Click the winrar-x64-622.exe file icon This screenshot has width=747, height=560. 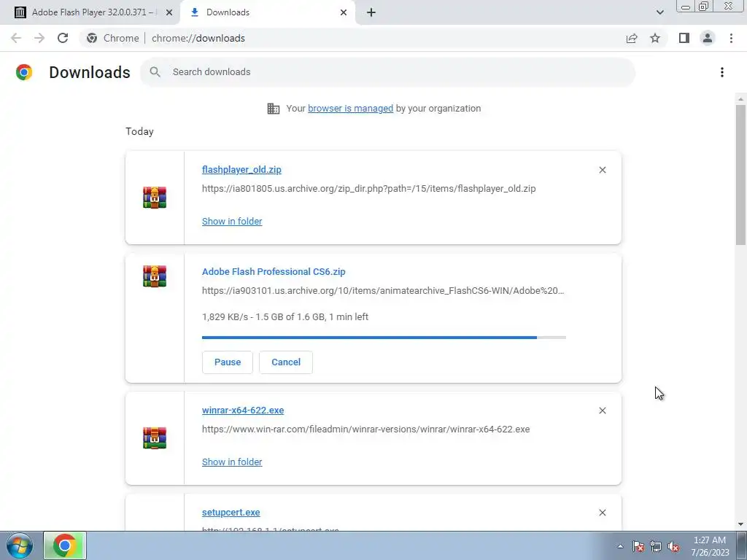coord(155,438)
